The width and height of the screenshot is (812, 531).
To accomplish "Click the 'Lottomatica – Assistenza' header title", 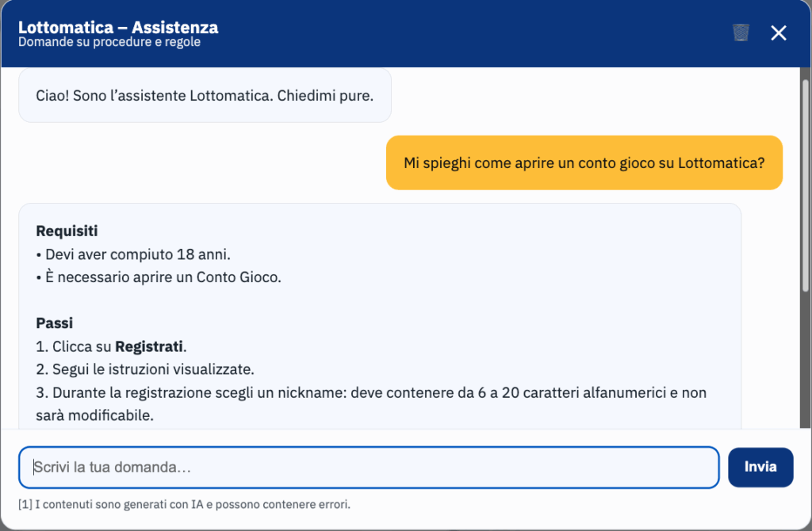I will (118, 27).
